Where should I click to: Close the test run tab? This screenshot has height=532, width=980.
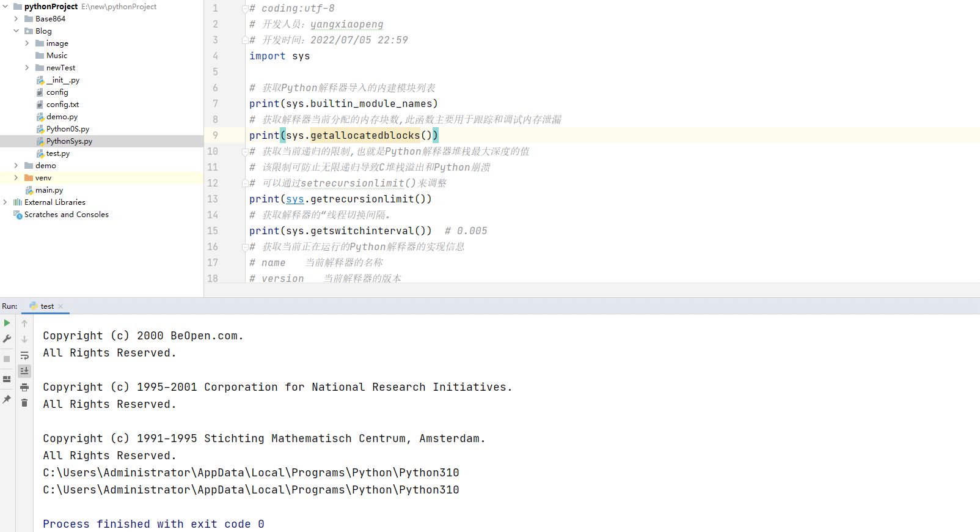(x=60, y=306)
